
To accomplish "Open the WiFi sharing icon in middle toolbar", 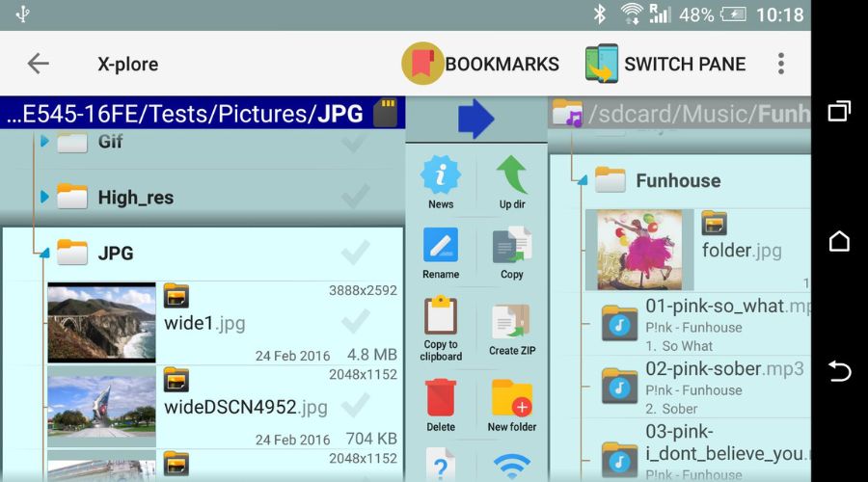I will 512,467.
